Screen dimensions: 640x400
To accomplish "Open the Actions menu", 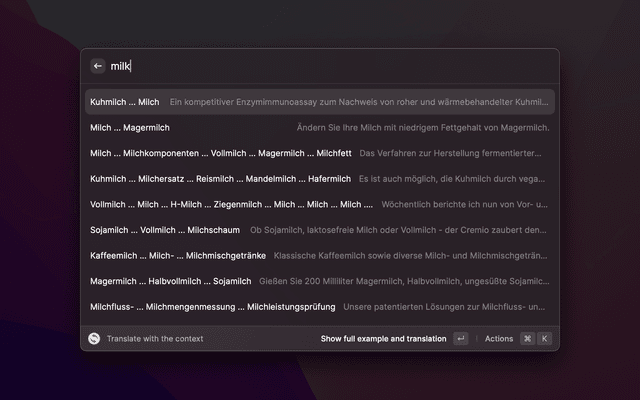I will pyautogui.click(x=498, y=339).
